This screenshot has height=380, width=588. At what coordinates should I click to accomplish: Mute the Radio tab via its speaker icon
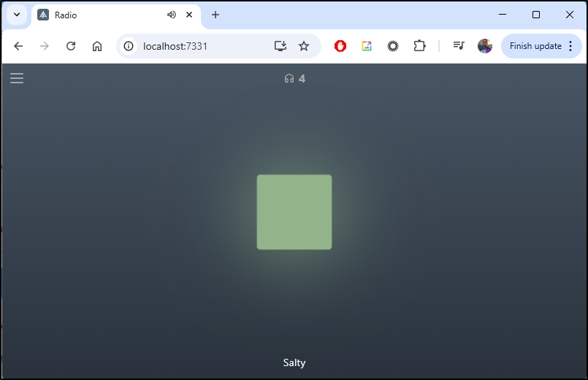172,15
